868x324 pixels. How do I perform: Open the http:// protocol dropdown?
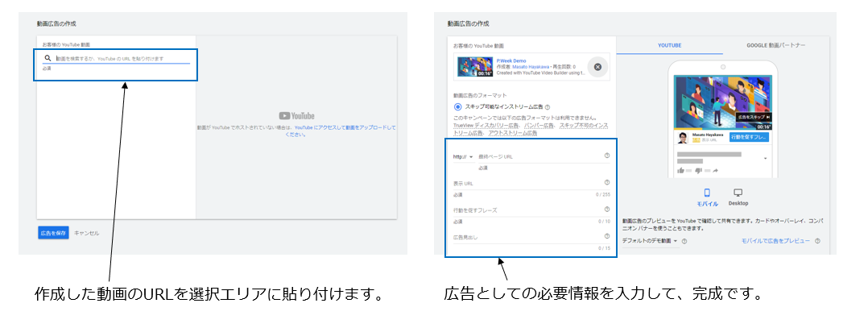[462, 156]
